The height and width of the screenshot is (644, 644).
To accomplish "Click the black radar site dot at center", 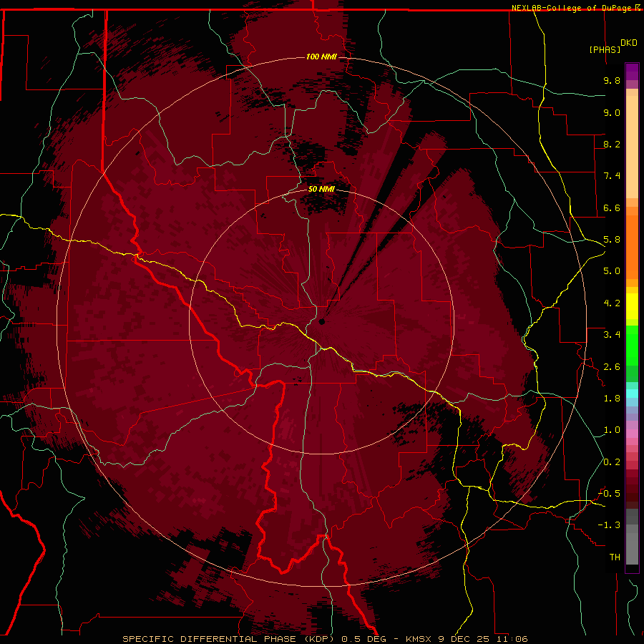I will click(321, 321).
